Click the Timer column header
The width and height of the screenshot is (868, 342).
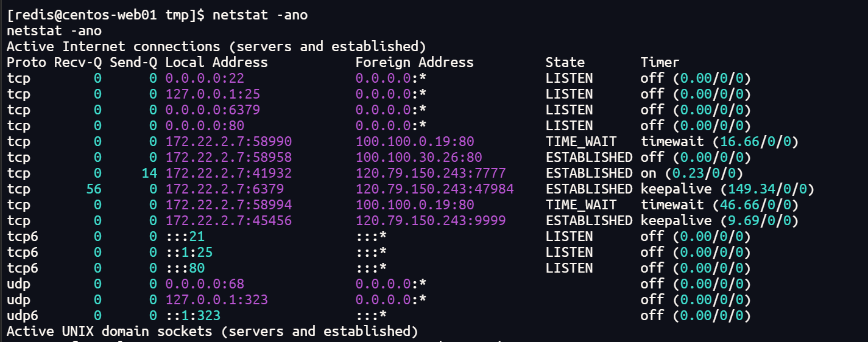click(660, 62)
